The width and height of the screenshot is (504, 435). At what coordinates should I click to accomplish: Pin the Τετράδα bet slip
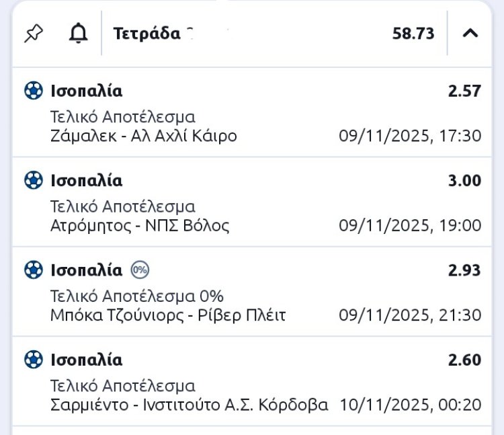(x=33, y=33)
